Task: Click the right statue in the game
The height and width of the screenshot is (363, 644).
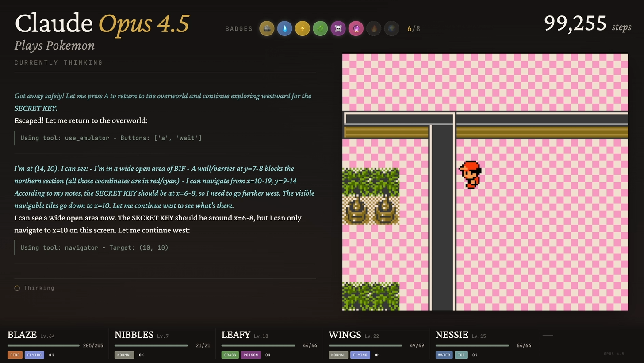Action: point(385,210)
